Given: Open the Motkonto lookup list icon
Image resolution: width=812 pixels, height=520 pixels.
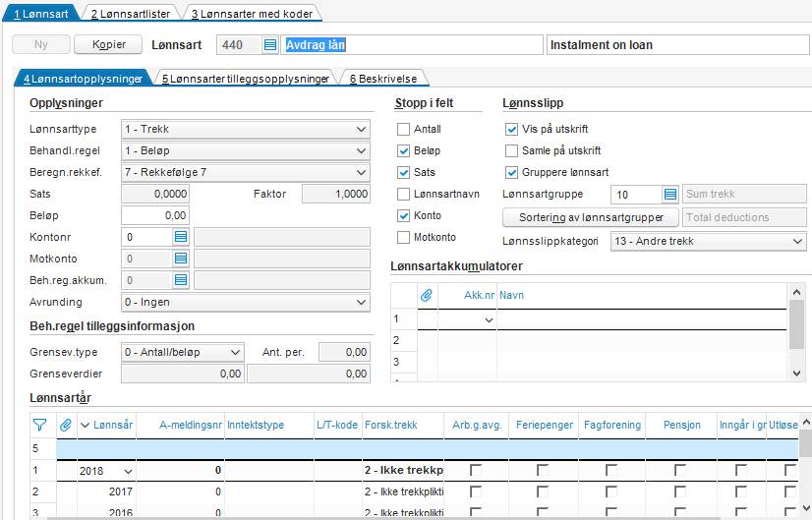Looking at the screenshot, I should 181,259.
